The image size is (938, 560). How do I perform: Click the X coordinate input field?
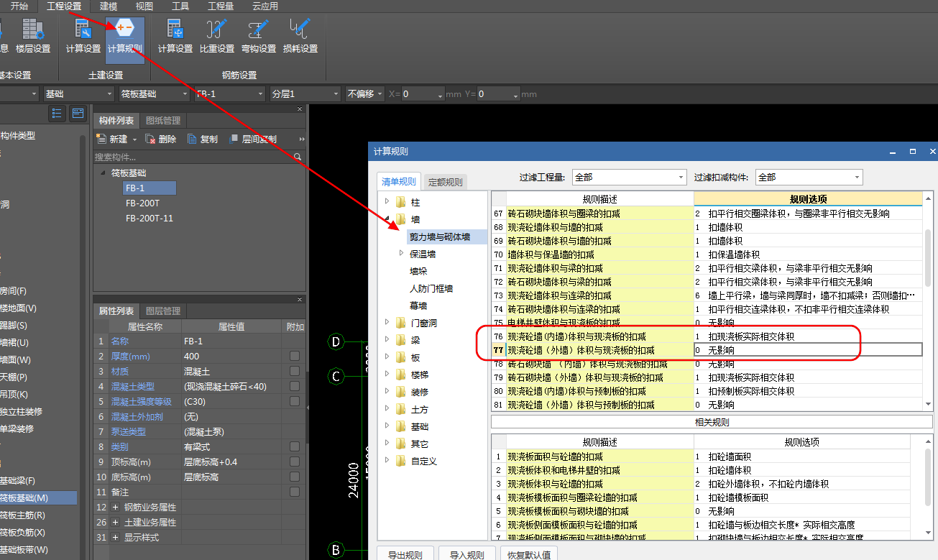(x=423, y=94)
